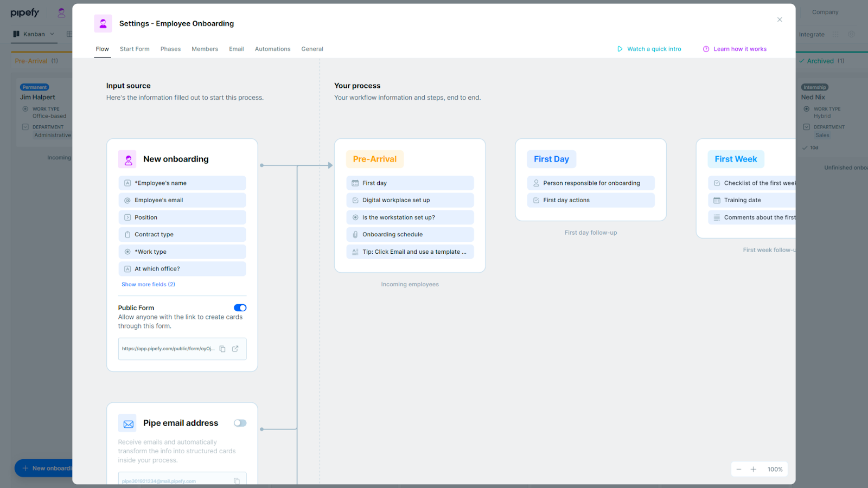Viewport: 868px width, 488px height.
Task: Click the play icon beside Watch a quick intro
Action: pyautogui.click(x=620, y=49)
